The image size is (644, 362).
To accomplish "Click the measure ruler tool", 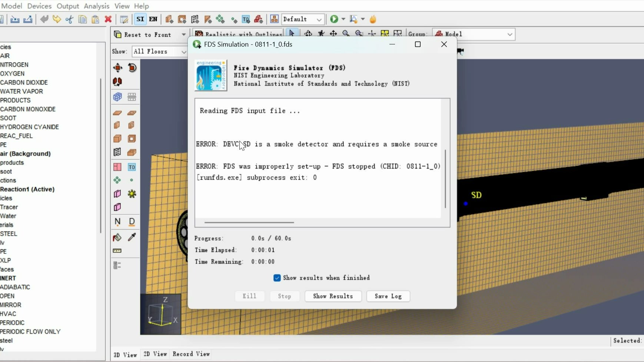I will pos(117,251).
